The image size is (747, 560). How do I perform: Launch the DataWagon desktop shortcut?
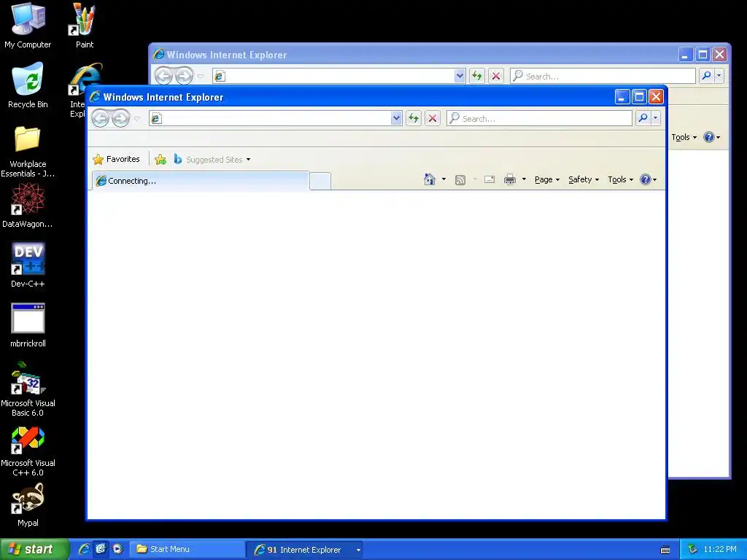coord(28,206)
